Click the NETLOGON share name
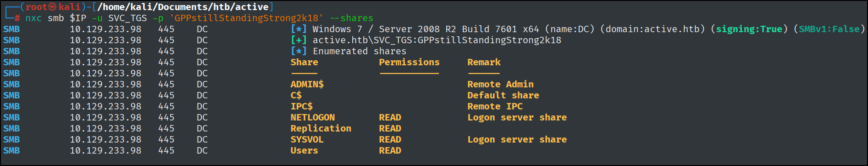The image size is (868, 166). coord(313,117)
